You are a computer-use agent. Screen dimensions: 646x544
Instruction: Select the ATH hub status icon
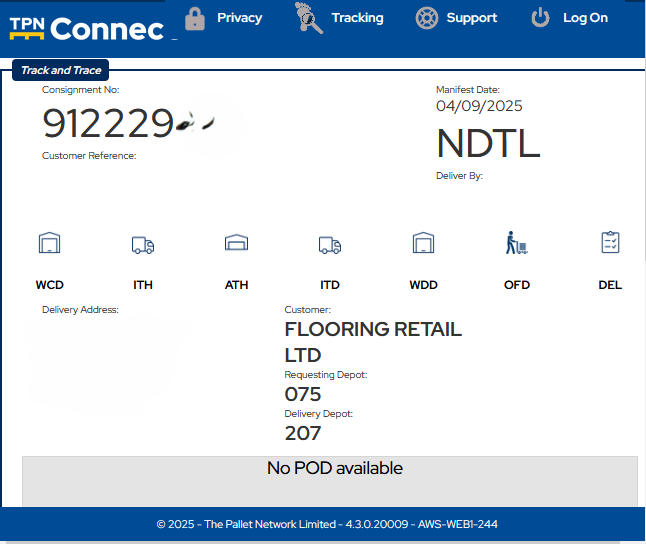236,243
